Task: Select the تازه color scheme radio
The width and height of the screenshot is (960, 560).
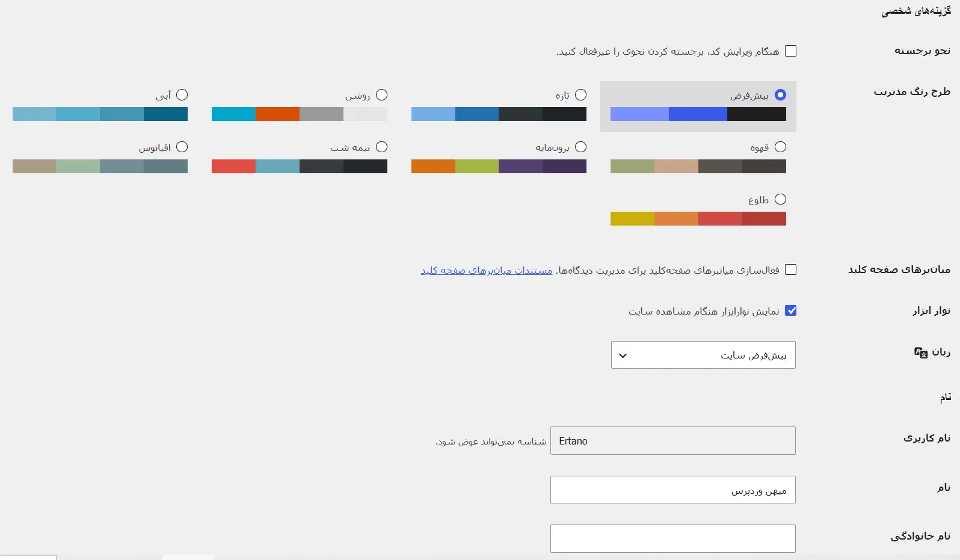Action: click(x=580, y=95)
